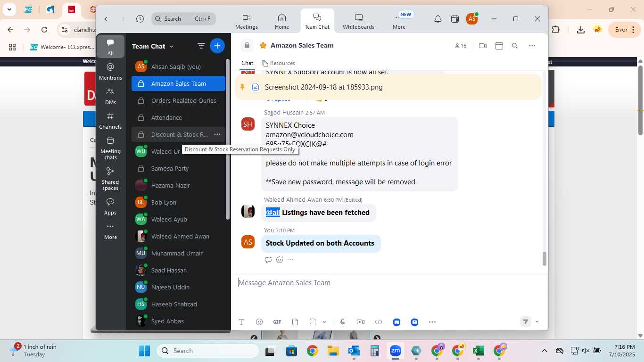Record a video message
This screenshot has height=362, width=644.
pos(361,322)
